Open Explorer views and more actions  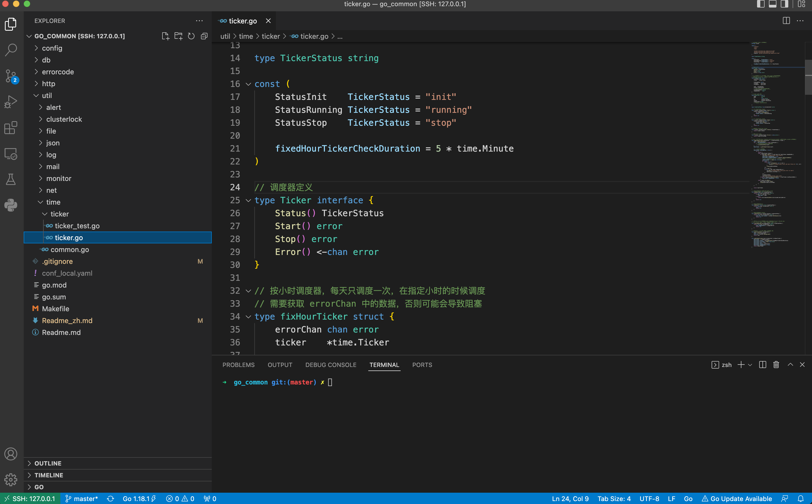(x=199, y=21)
